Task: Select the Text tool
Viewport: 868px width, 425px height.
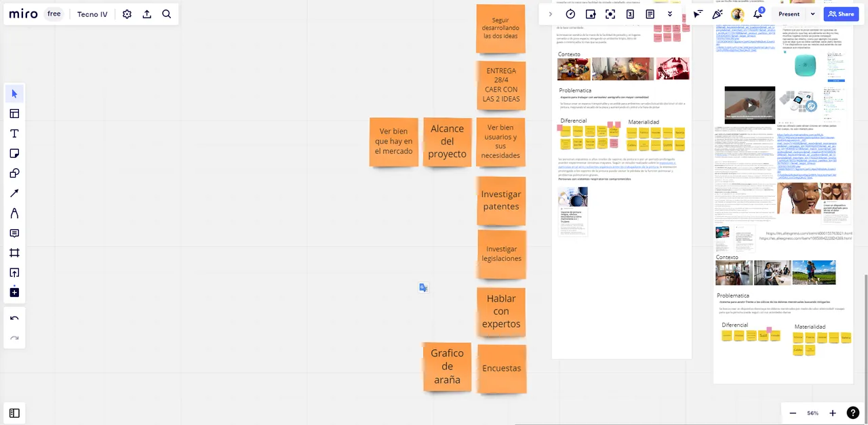Action: pos(14,134)
